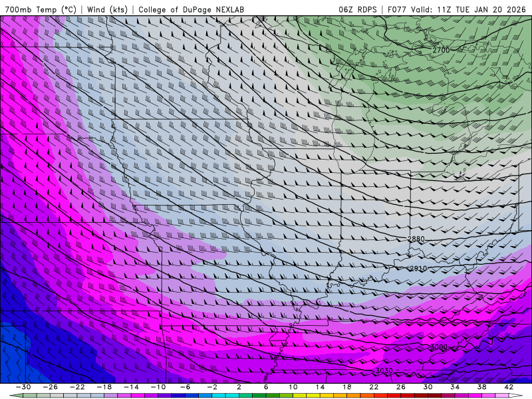Select the −22 color scale label
The width and height of the screenshot is (532, 399).
pos(77,387)
